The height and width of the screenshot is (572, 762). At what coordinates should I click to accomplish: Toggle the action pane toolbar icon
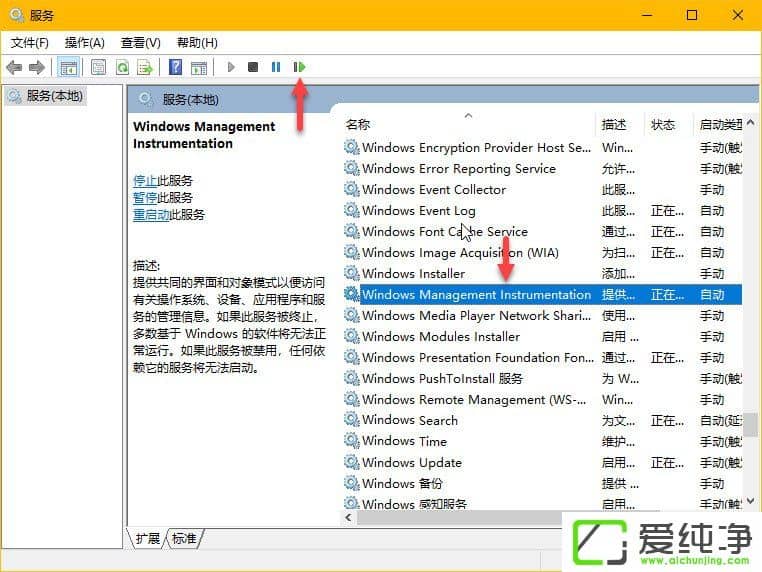tap(199, 67)
